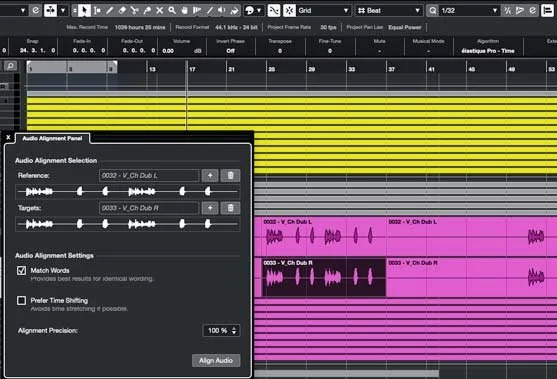Open Quantize panel e icon
Screen dimensions: 557x379
point(532,11)
